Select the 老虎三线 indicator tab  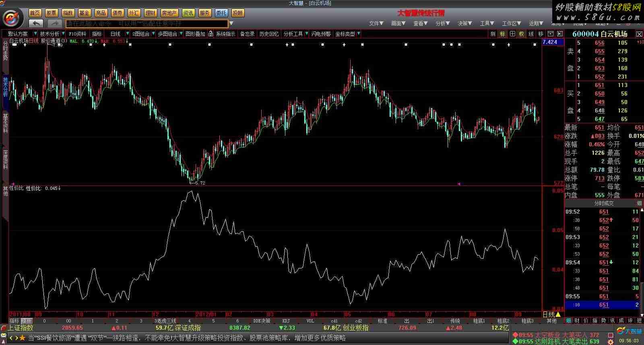pyautogui.click(x=166, y=321)
